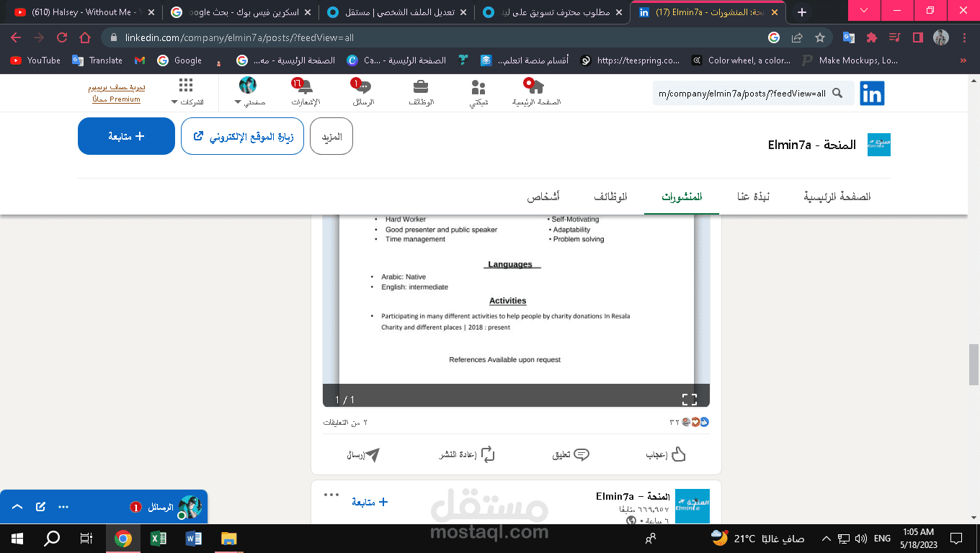Open Excel from the taskbar
The image size is (980, 553).
[159, 538]
